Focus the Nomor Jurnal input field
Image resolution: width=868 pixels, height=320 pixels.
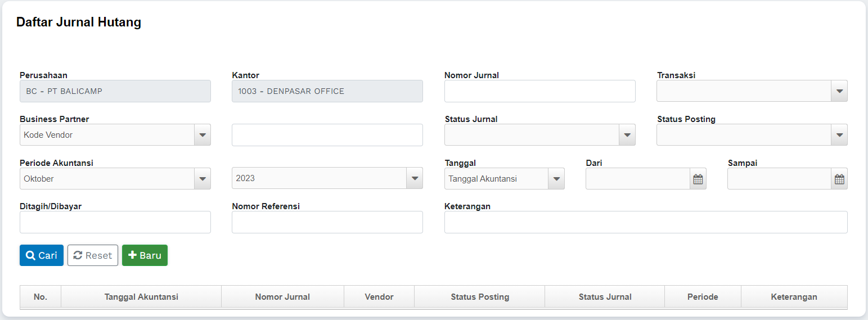(539, 91)
